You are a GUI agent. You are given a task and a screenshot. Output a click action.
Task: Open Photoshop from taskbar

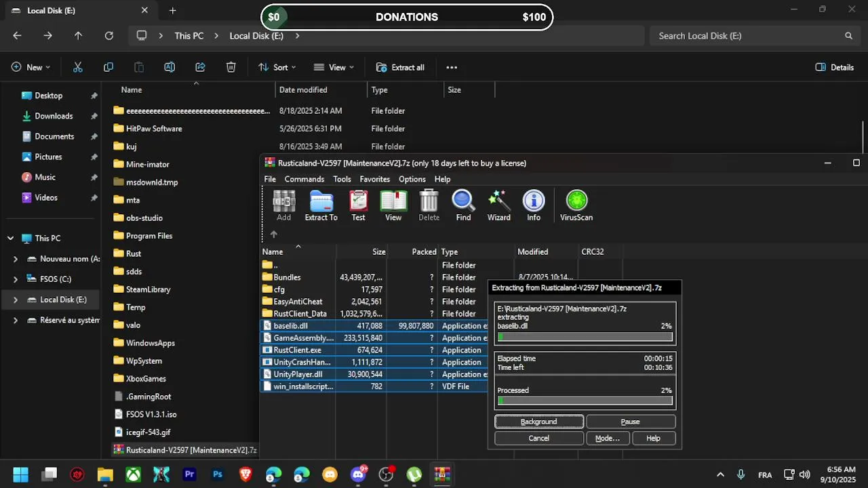(x=218, y=474)
